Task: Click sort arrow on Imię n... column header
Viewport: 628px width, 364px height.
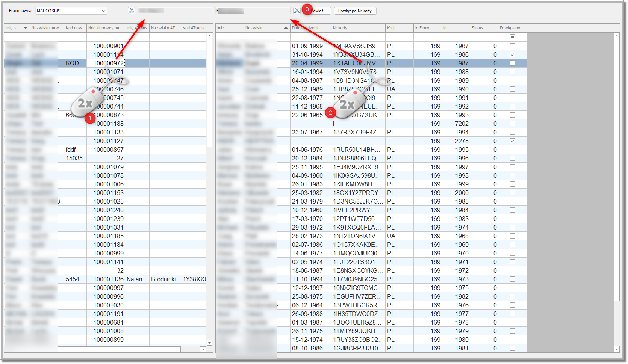Action: tap(26, 28)
